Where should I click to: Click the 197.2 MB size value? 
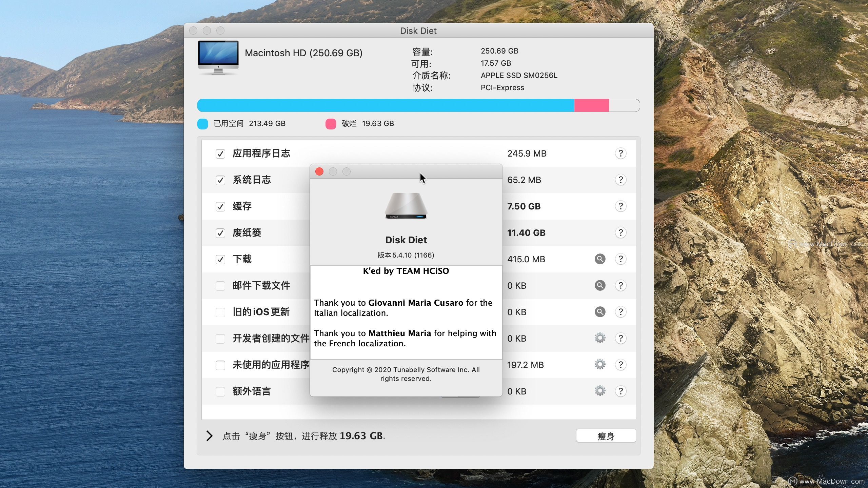tap(526, 365)
